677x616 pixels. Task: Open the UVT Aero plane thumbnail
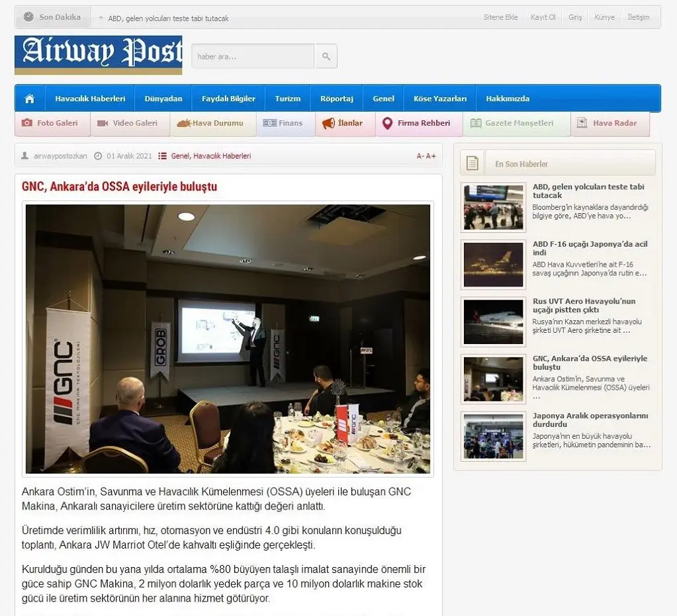(493, 322)
